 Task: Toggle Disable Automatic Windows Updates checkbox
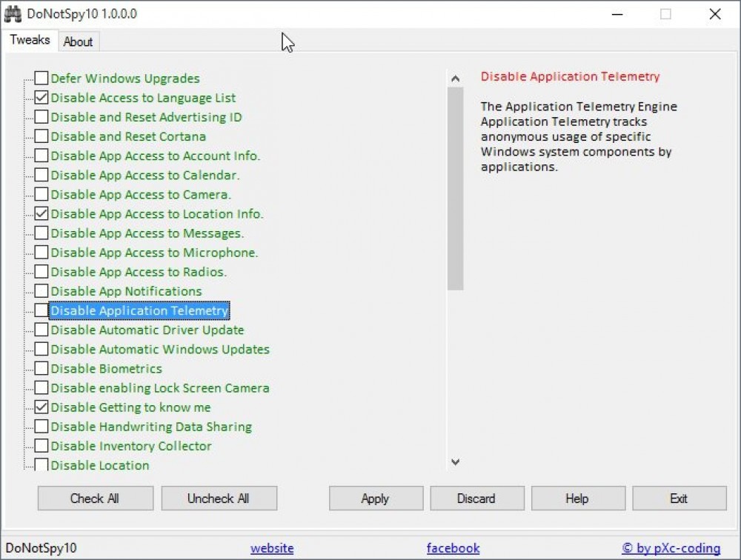pos(41,349)
